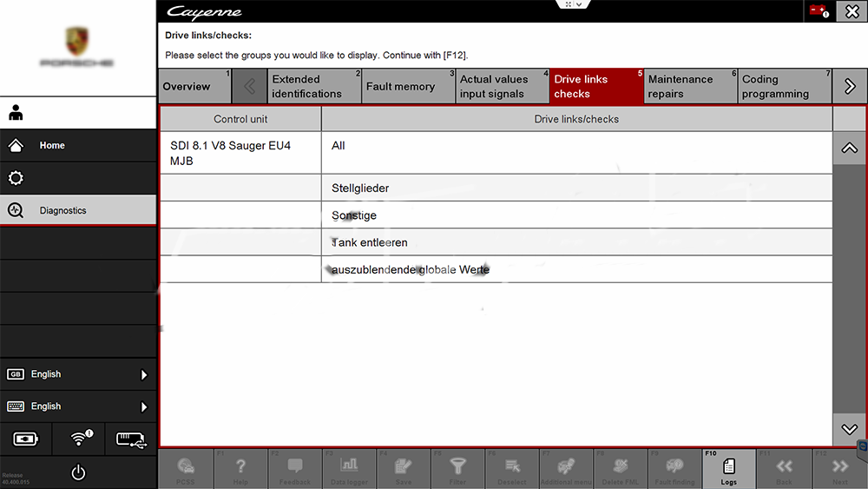This screenshot has height=489, width=868.
Task: Click the Delete FML button
Action: [620, 469]
